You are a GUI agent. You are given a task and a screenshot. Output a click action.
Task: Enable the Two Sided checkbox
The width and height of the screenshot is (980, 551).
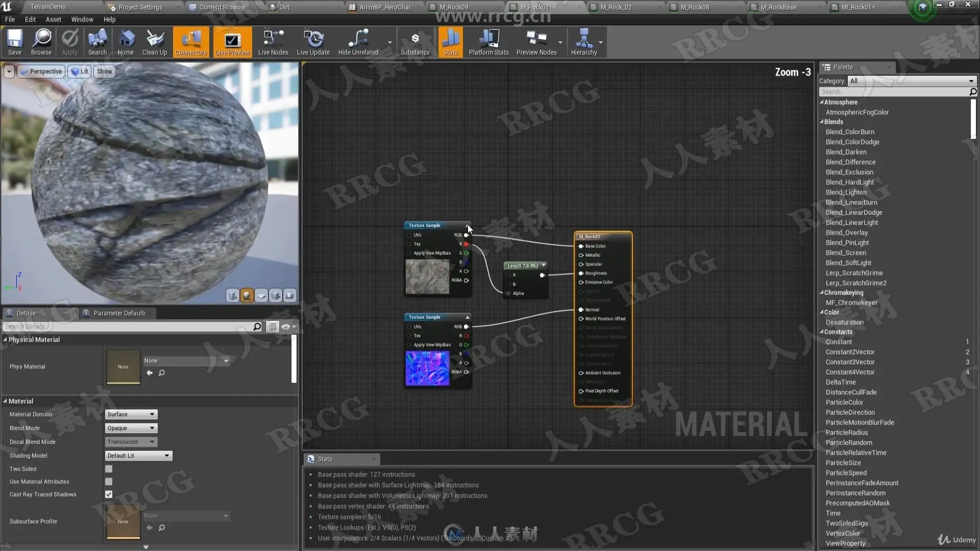[x=109, y=469]
